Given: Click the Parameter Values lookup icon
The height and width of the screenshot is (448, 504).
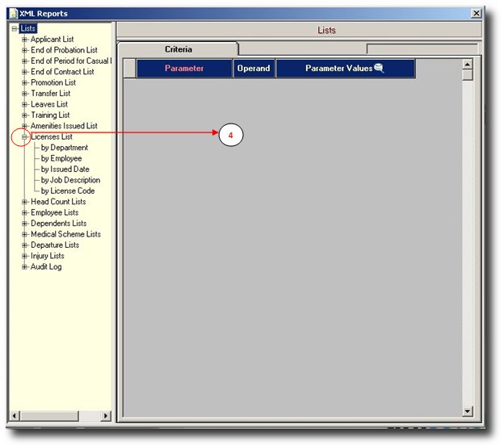Looking at the screenshot, I should (379, 69).
